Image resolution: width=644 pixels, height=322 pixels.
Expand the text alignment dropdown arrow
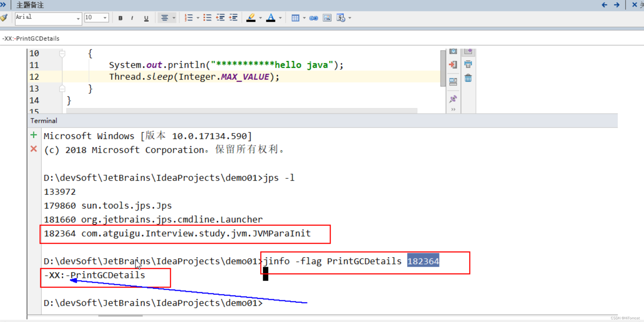point(174,18)
